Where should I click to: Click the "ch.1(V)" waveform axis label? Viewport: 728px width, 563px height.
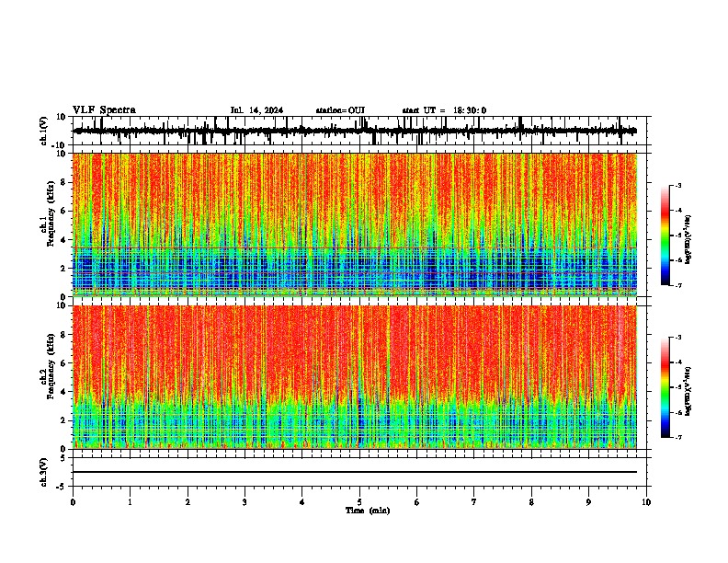tap(44, 131)
